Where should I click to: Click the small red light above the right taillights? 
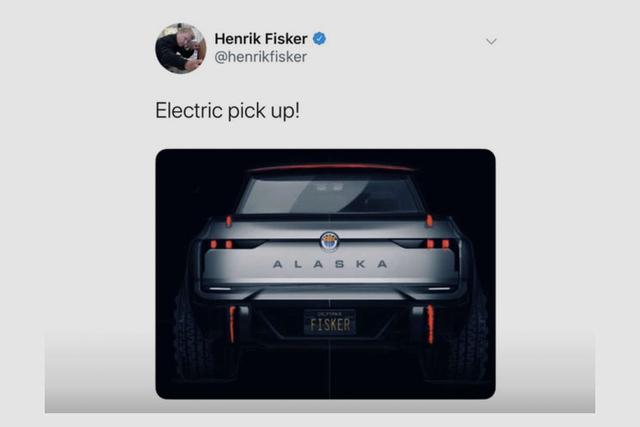[429, 220]
